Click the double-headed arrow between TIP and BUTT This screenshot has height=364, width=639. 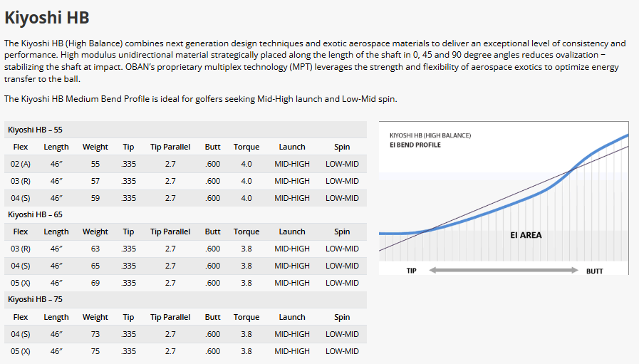point(503,271)
